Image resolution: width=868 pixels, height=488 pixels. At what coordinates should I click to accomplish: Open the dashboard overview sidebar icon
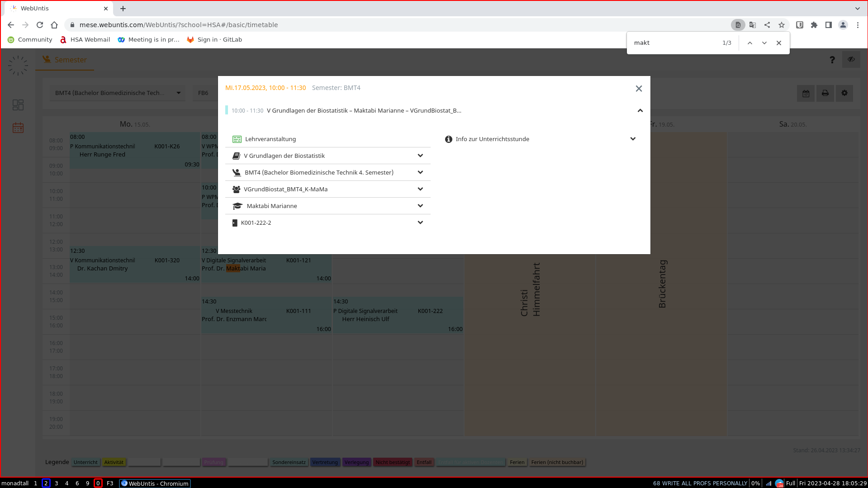pos(18,105)
